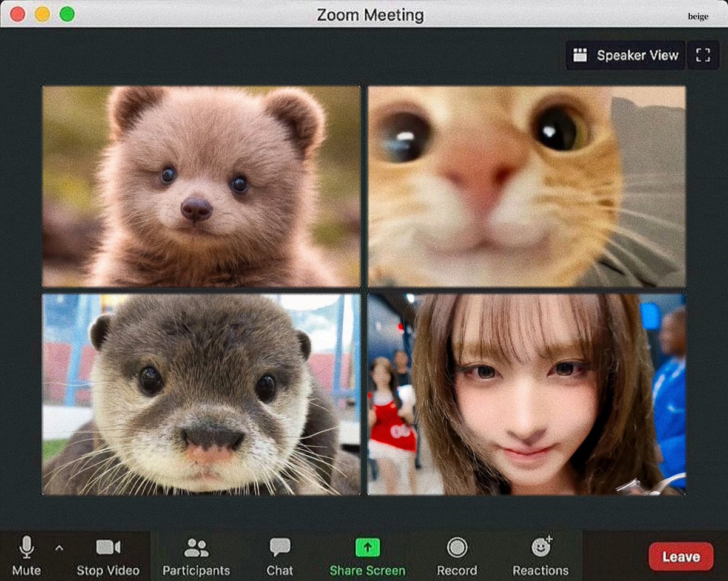728x581 pixels.
Task: Switch to Speaker View
Action: pos(625,55)
